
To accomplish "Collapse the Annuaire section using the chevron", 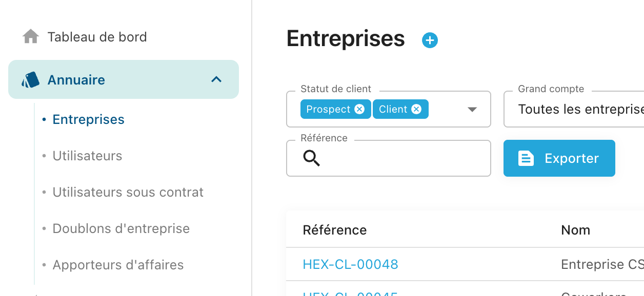I will [216, 79].
